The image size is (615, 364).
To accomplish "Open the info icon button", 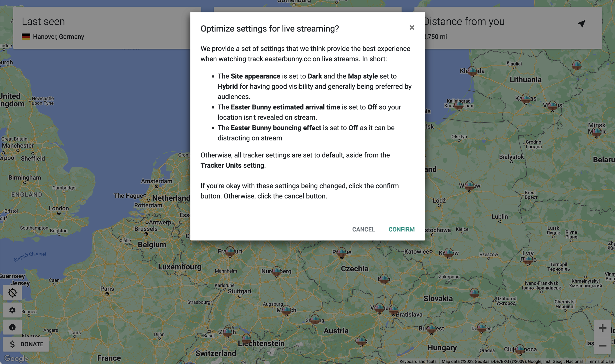I will [12, 327].
